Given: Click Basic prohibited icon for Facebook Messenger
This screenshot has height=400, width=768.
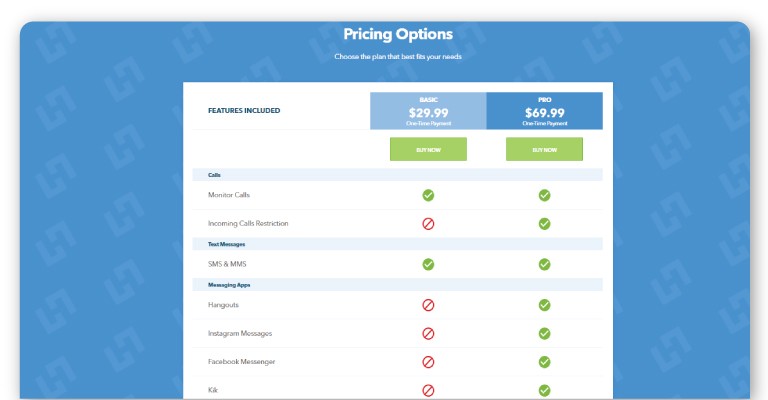Looking at the screenshot, I should [428, 362].
